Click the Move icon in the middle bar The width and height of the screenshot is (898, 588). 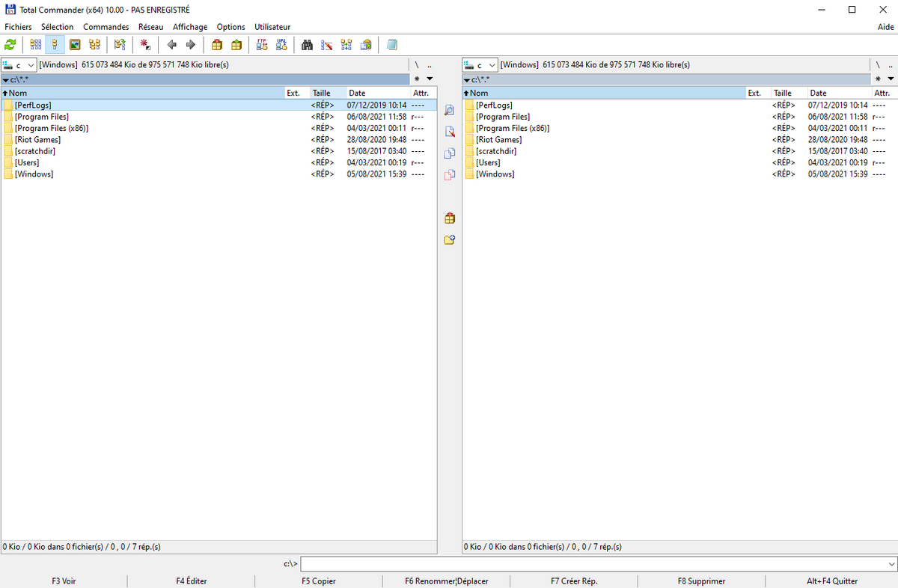(450, 176)
